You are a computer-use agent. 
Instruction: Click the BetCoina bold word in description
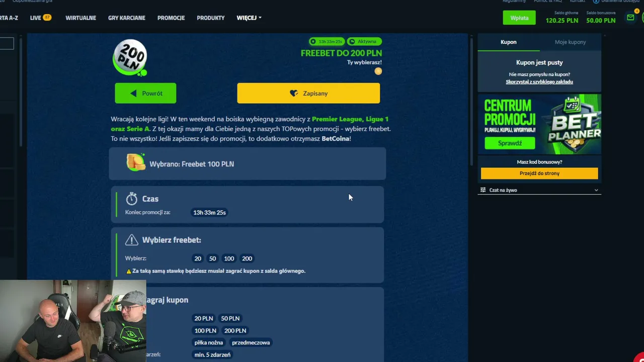(x=335, y=138)
